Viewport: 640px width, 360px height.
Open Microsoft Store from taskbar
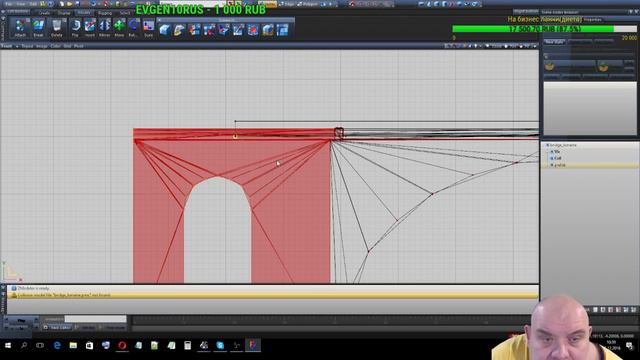[x=89, y=345]
